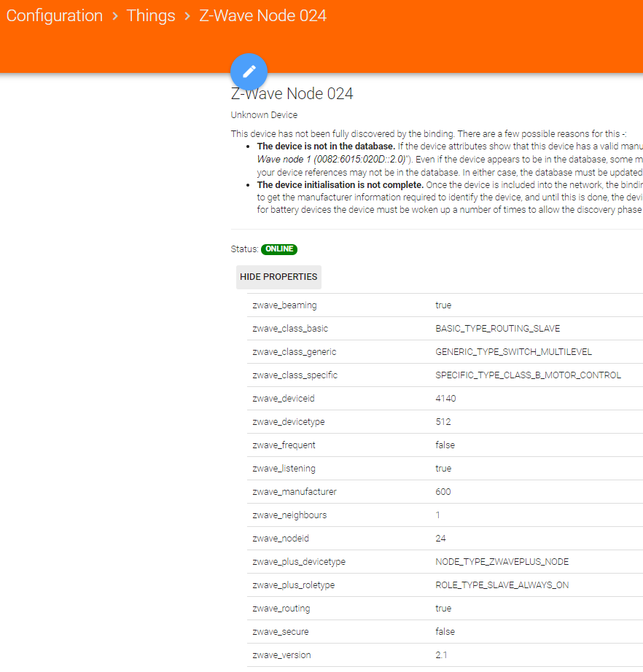
Task: Click the manufacturer value 600
Action: click(443, 491)
